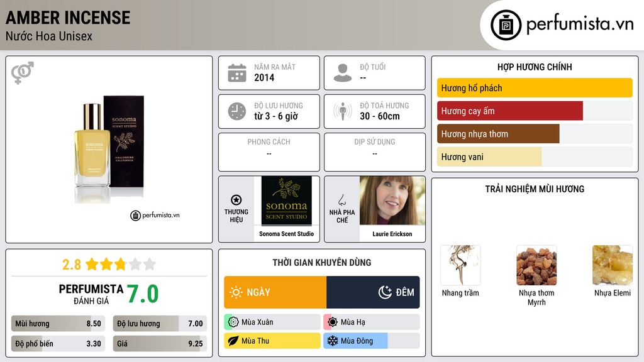Click the Phong cách card
Screen dimensions: 644x362
[x=269, y=152]
